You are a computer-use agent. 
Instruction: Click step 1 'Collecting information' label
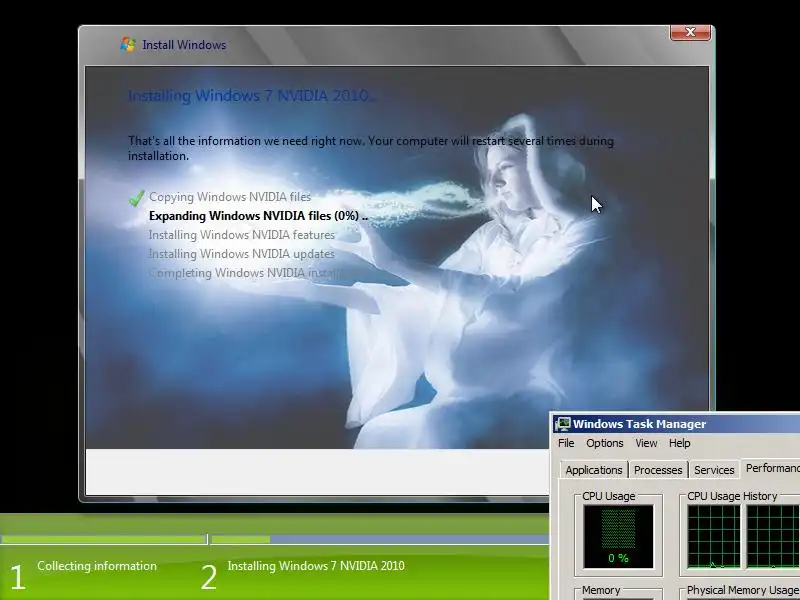(97, 566)
